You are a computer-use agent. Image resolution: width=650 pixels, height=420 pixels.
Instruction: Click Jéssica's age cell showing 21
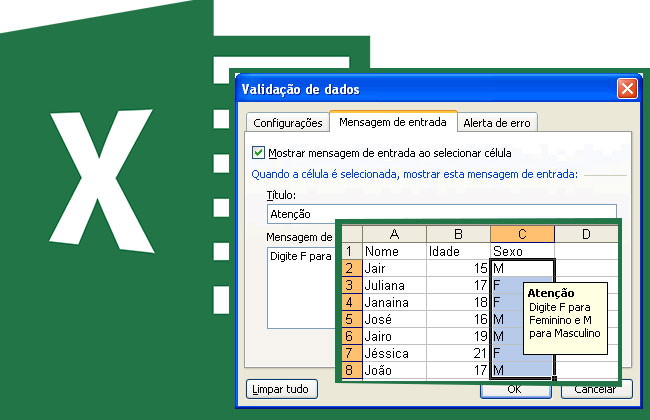coord(458,353)
